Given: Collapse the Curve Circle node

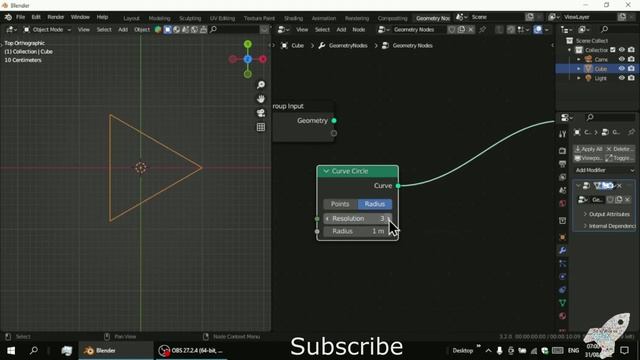Looking at the screenshot, I should [x=326, y=171].
